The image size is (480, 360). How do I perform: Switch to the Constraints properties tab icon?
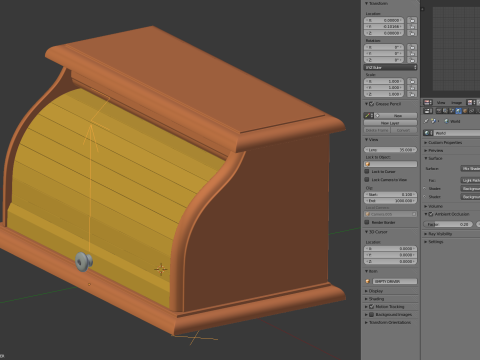471,111
